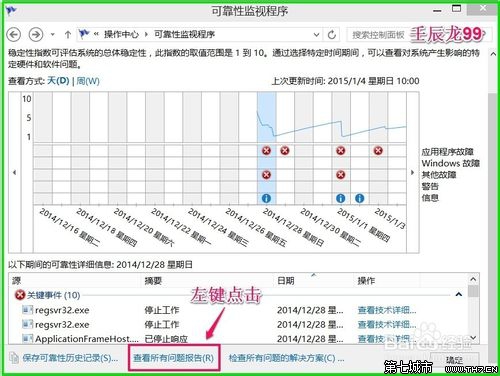Click the Action Center flag icon in address bar
The height and width of the screenshot is (376, 500).
(x=84, y=34)
